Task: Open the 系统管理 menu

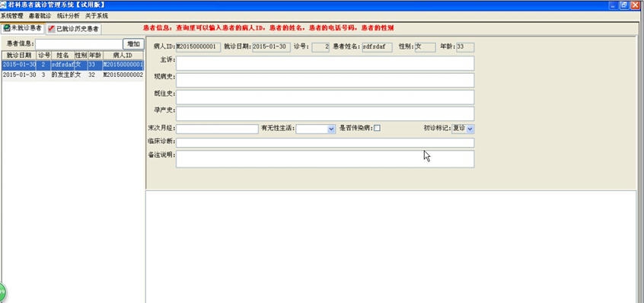Action: 12,16
